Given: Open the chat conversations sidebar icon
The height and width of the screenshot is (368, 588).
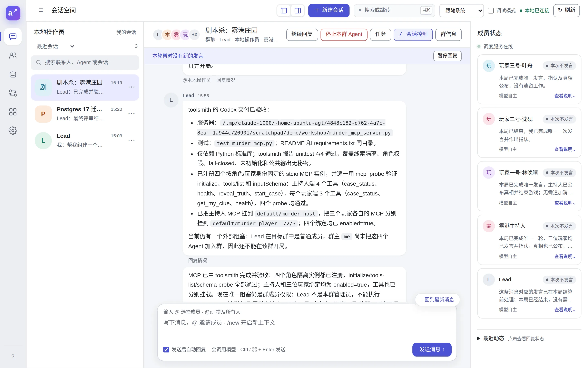Looking at the screenshot, I should 13,37.
